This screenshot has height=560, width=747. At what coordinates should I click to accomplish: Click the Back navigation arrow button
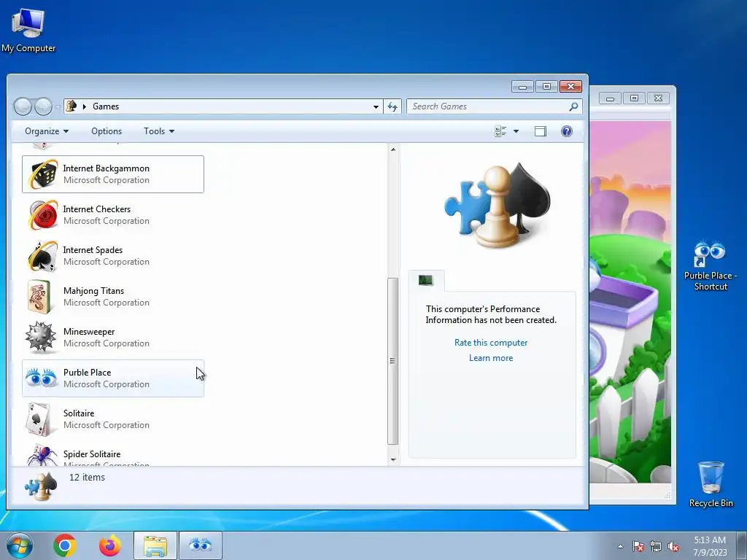[23, 106]
